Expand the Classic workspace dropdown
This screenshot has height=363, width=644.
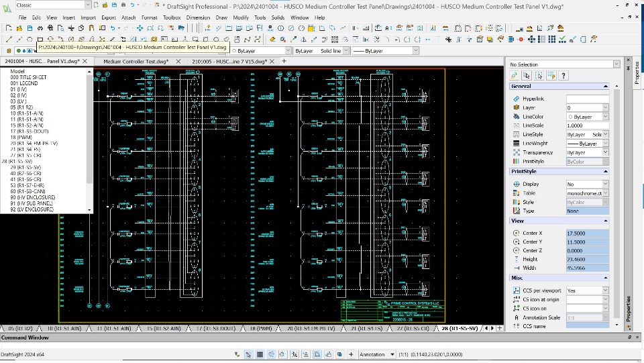[x=87, y=5]
